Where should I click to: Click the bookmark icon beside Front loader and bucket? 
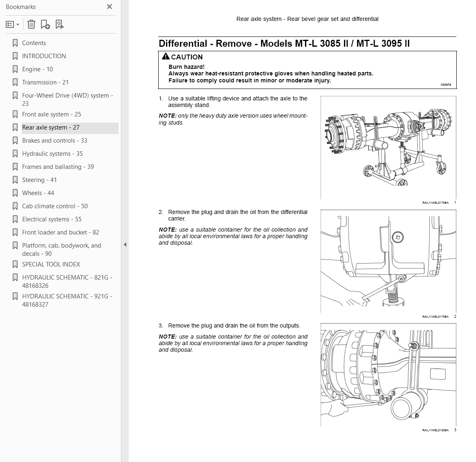pyautogui.click(x=15, y=232)
